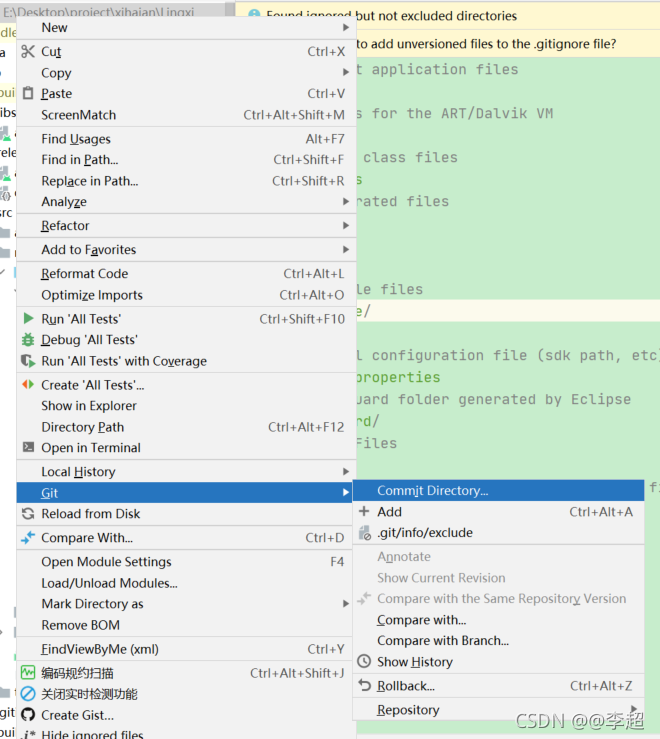The width and height of the screenshot is (660, 739).
Task: Select Replace in Path... entry
Action: point(186,181)
